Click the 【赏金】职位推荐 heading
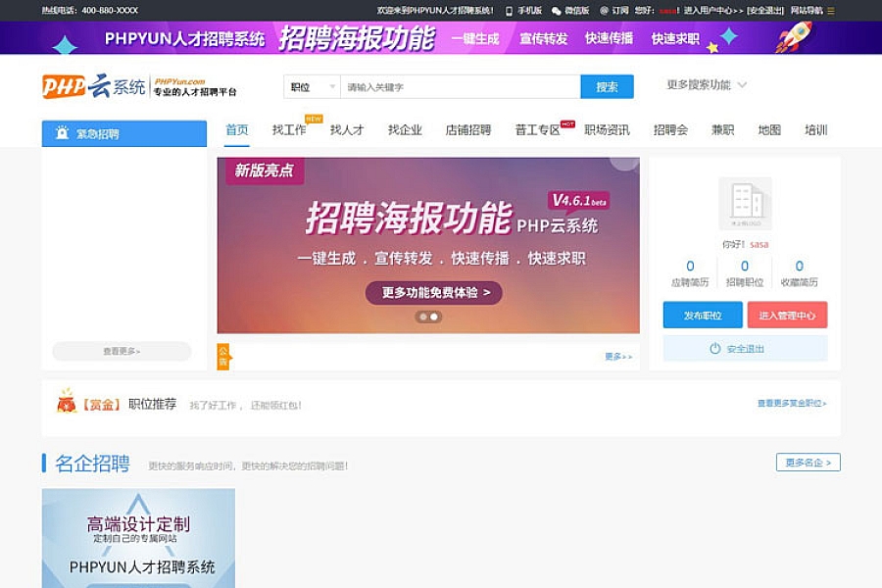882x588 pixels. point(129,404)
